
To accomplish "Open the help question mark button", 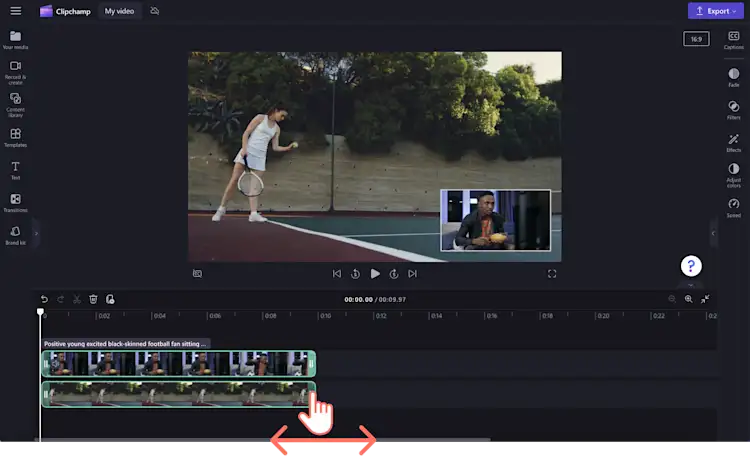I will click(x=691, y=266).
